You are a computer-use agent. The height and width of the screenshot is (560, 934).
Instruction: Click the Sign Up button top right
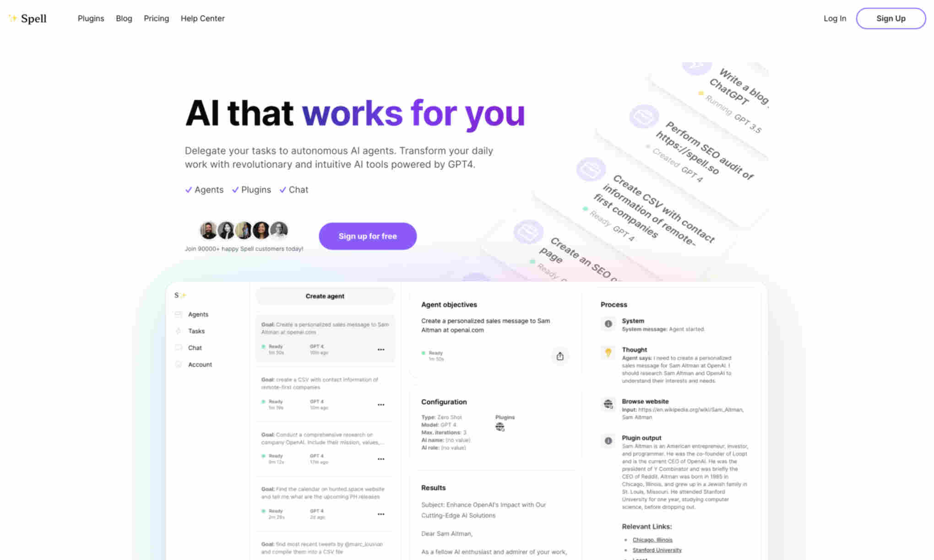[891, 18]
